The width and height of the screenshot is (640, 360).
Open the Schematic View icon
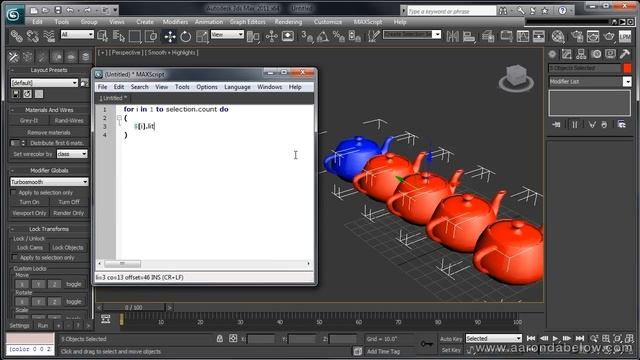pyautogui.click(x=539, y=36)
